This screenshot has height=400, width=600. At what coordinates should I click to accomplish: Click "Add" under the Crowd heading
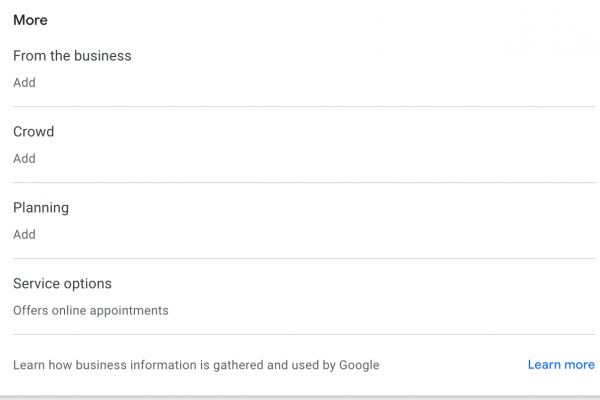pyautogui.click(x=24, y=159)
